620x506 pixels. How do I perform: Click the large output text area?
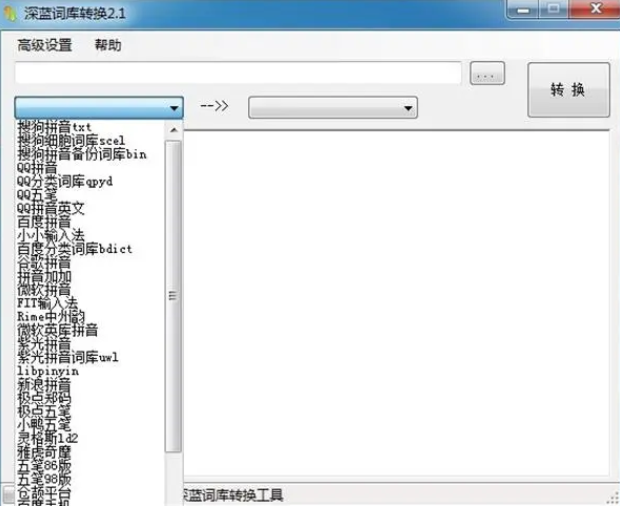point(397,303)
